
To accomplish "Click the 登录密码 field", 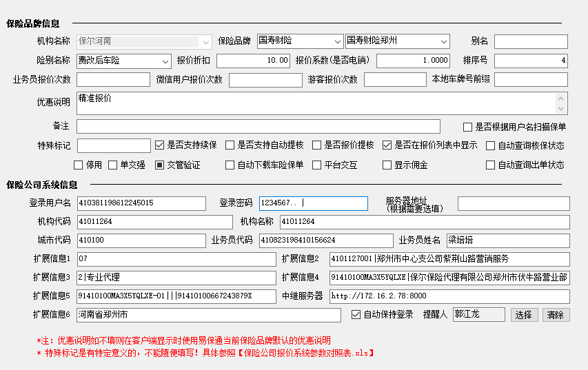I will pyautogui.click(x=313, y=203).
